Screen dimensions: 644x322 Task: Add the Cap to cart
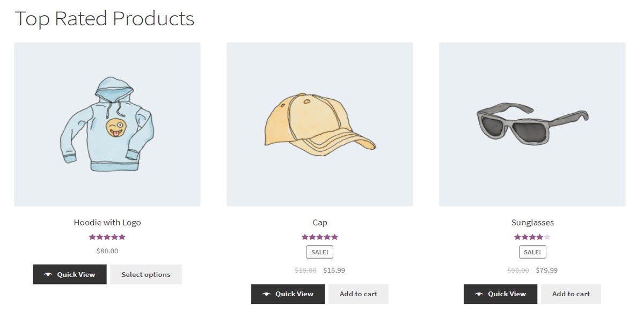pyautogui.click(x=358, y=294)
